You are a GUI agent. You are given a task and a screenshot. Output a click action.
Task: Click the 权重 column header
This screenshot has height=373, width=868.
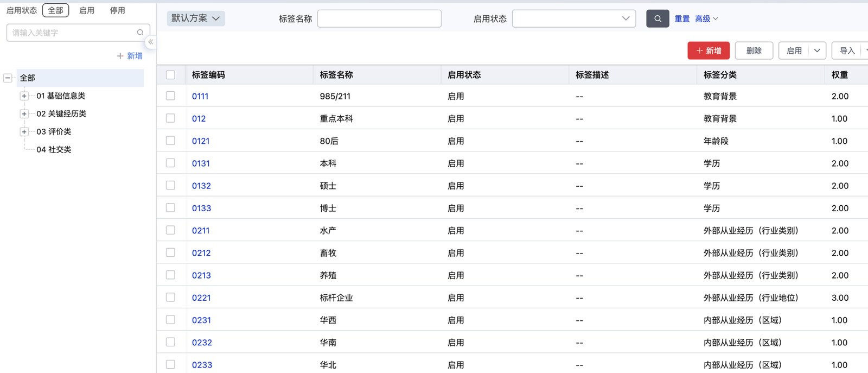840,75
